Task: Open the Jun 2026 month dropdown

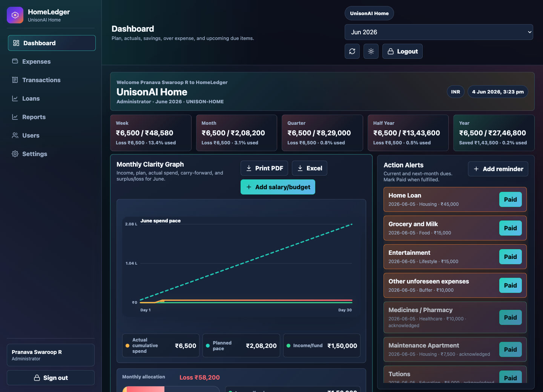Action: pyautogui.click(x=439, y=32)
